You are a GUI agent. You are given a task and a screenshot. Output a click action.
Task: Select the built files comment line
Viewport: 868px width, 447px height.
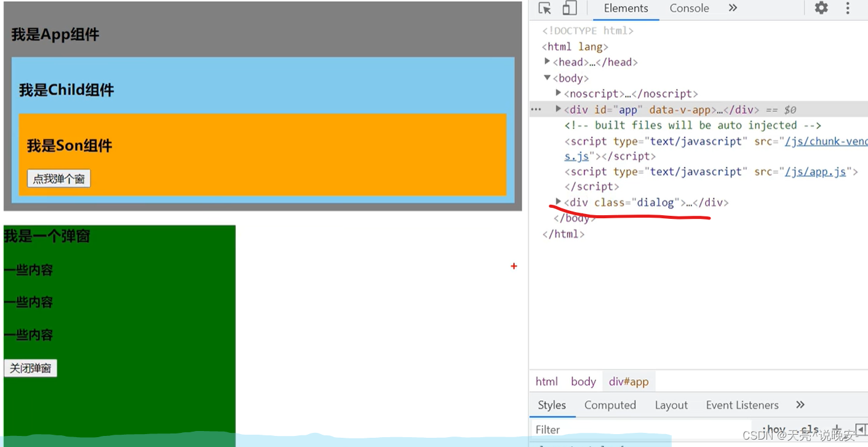(693, 125)
